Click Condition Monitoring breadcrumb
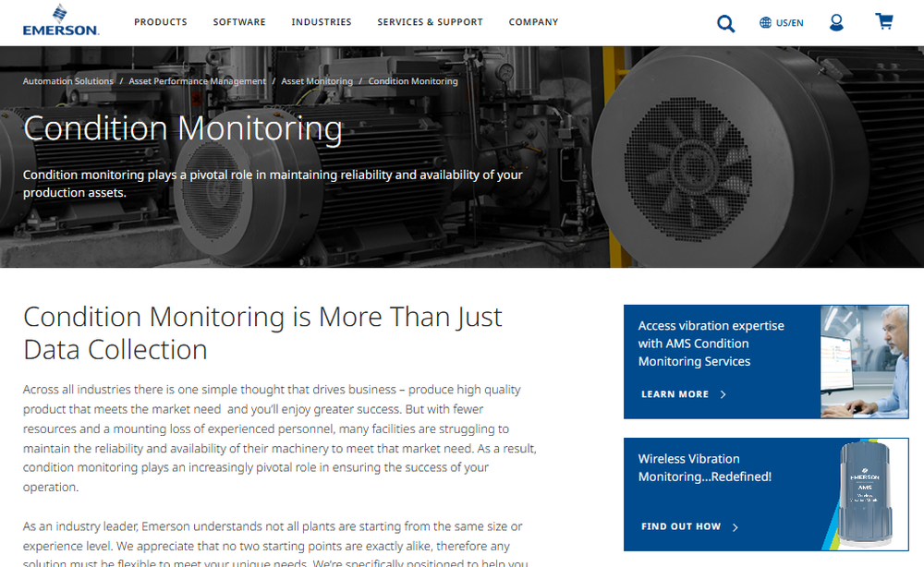This screenshot has height=567, width=924. click(412, 81)
